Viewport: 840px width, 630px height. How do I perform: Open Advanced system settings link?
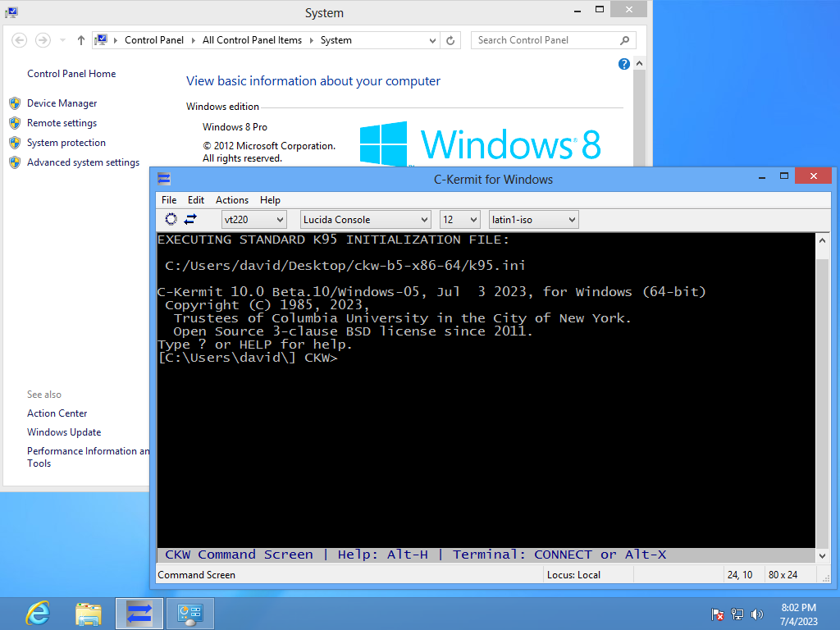(x=83, y=162)
